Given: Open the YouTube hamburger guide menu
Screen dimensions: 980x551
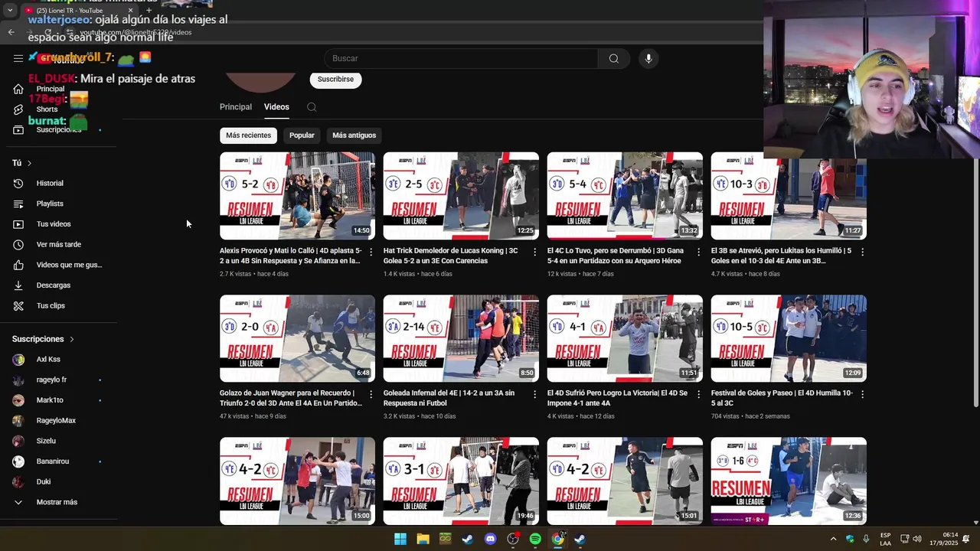Looking at the screenshot, I should coord(18,58).
